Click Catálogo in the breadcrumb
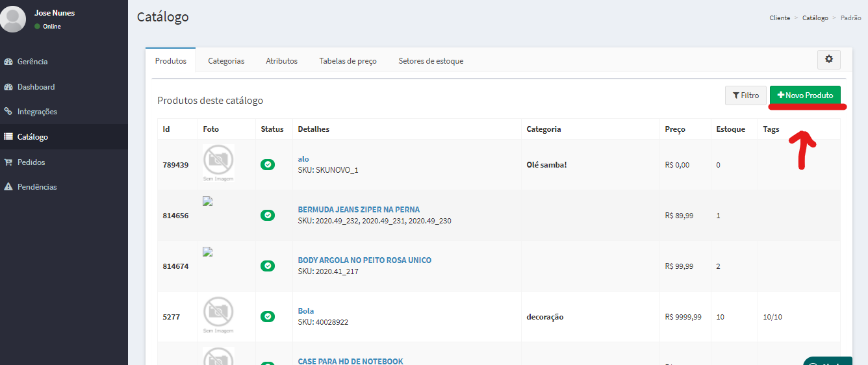 coord(815,18)
